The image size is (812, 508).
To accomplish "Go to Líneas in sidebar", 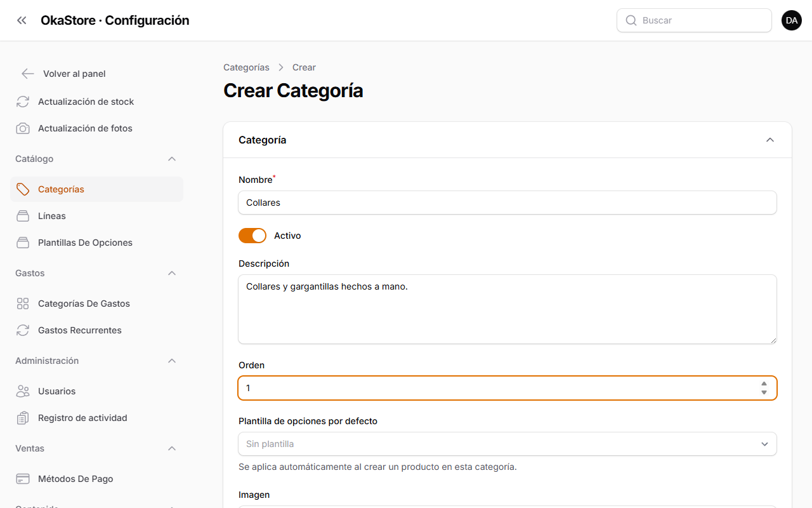I will [96, 216].
